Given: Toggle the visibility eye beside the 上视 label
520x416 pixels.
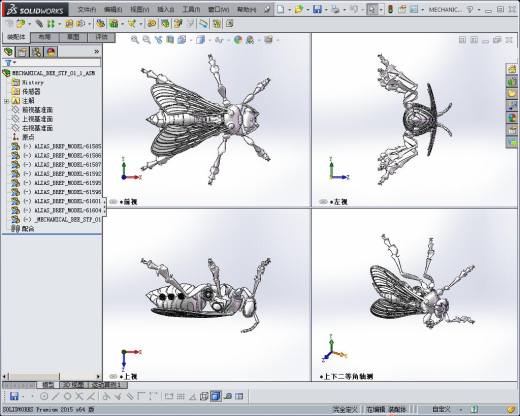Looking at the screenshot, I should pyautogui.click(x=113, y=376).
